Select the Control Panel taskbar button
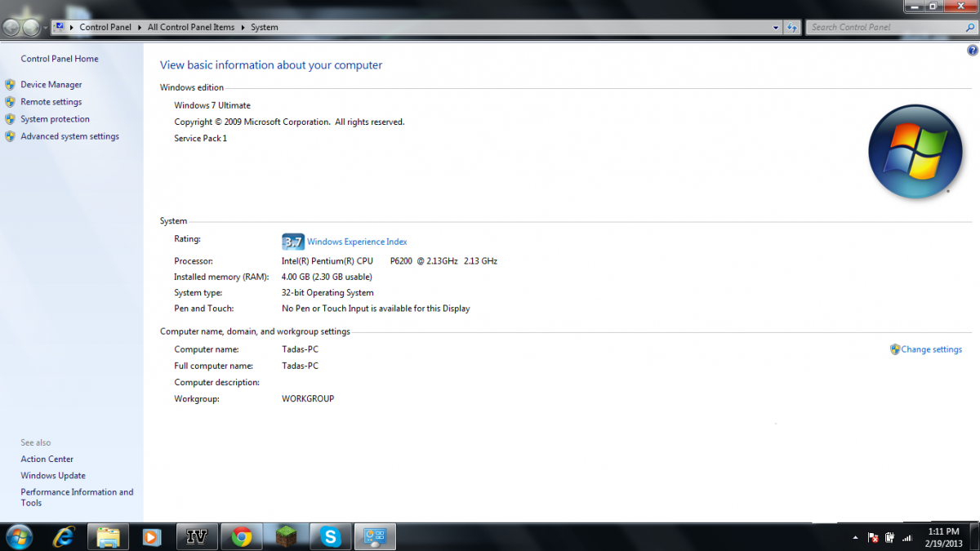 click(375, 536)
